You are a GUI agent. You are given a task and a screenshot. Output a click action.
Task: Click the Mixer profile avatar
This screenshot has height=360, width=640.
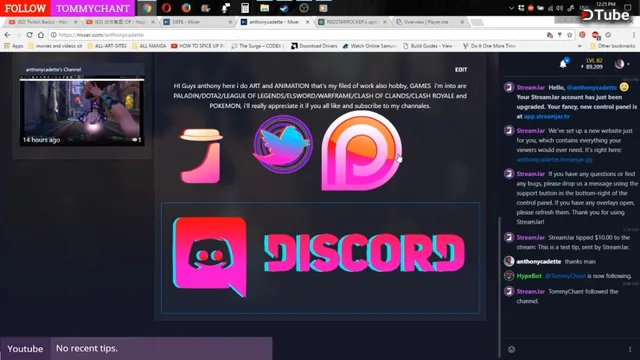[619, 64]
